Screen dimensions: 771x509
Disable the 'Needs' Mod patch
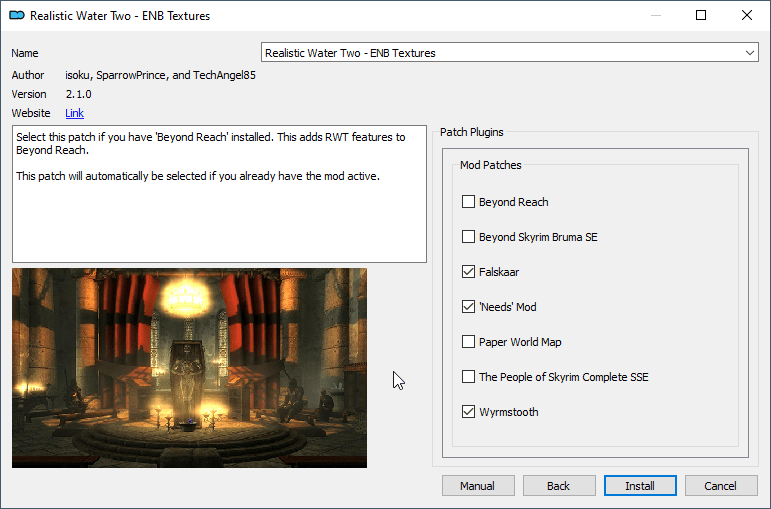pos(468,306)
